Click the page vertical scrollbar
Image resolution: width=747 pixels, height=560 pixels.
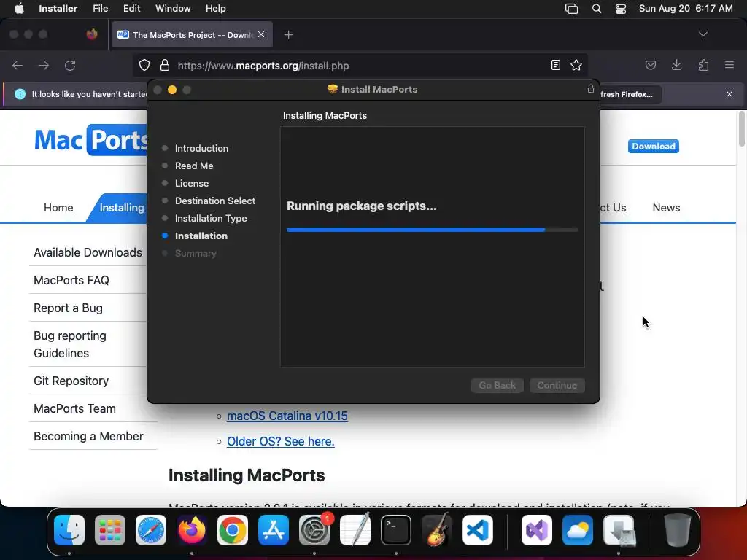pos(742,129)
